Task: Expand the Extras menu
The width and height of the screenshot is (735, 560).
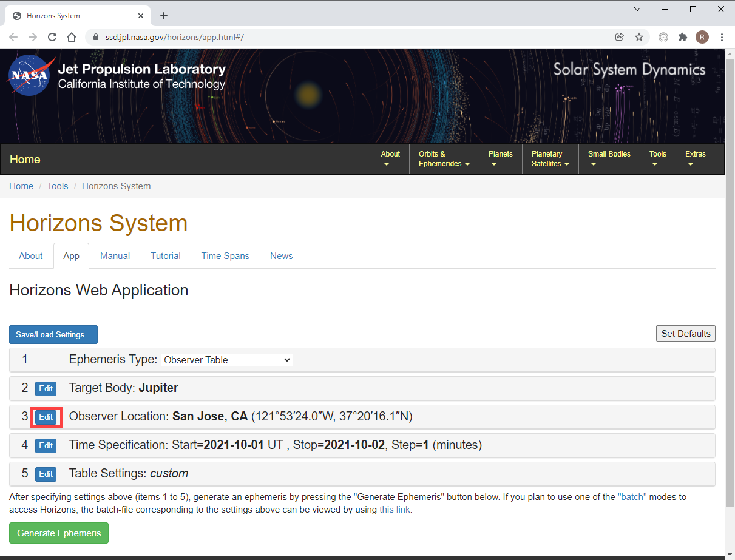Action: click(696, 159)
